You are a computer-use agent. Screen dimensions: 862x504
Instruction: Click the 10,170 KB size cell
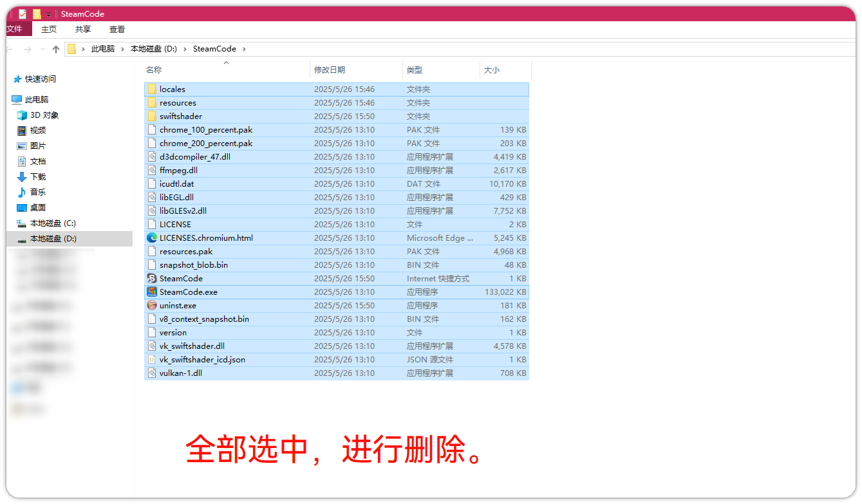[x=507, y=184]
